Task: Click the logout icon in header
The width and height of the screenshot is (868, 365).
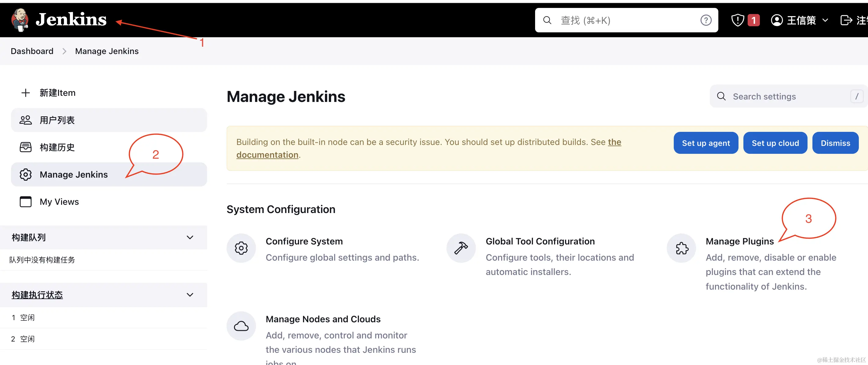Action: tap(846, 20)
